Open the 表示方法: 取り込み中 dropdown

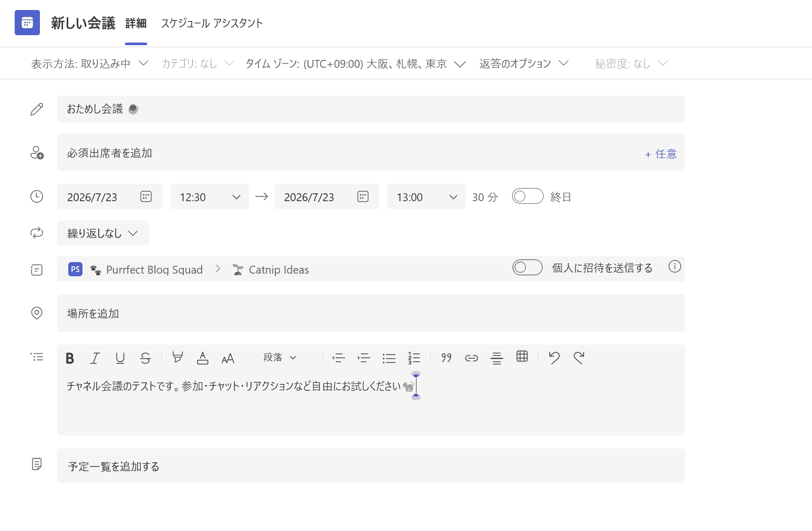90,64
